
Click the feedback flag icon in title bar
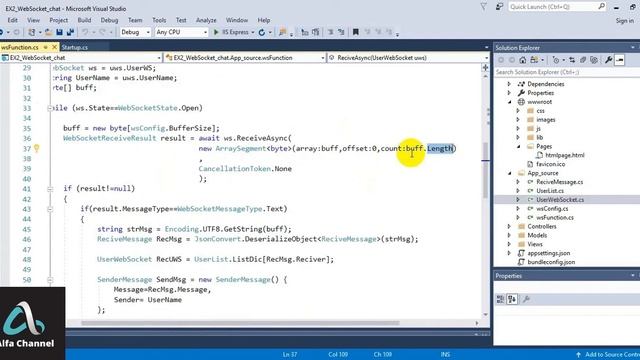[499, 7]
